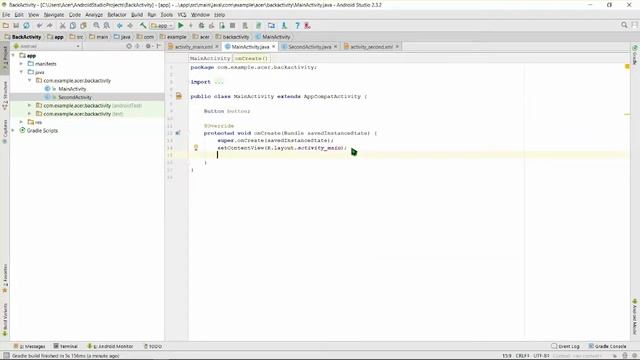Image resolution: width=640 pixels, height=360 pixels.
Task: Select SecondActivity in the project tree
Action: click(75, 97)
